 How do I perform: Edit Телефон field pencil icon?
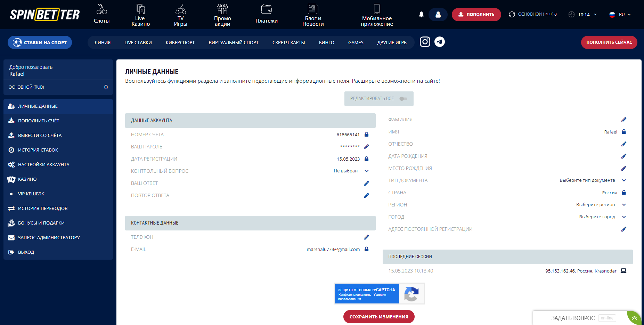pyautogui.click(x=366, y=237)
